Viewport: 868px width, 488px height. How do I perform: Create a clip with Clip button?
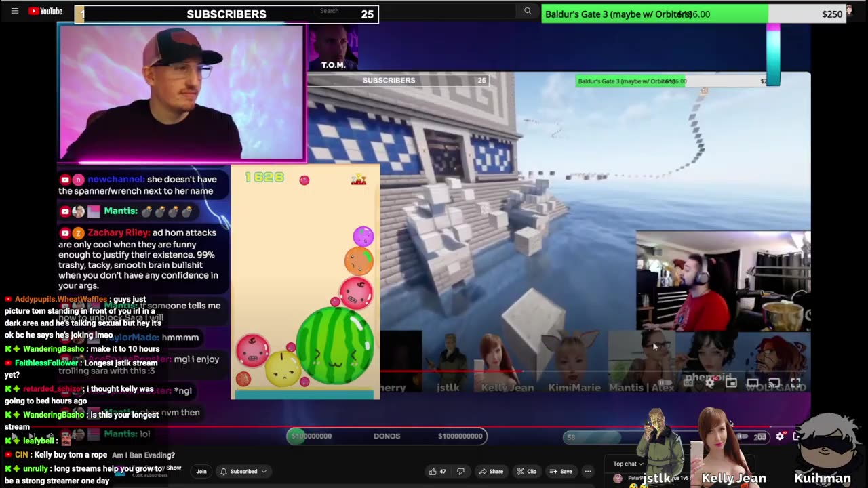pos(526,471)
